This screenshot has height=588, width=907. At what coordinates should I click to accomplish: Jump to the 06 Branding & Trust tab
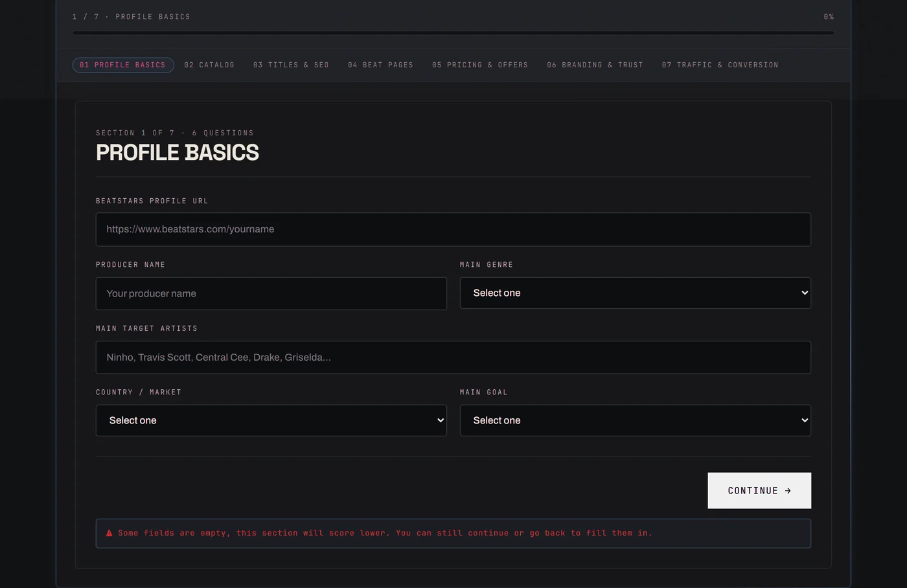pyautogui.click(x=595, y=65)
